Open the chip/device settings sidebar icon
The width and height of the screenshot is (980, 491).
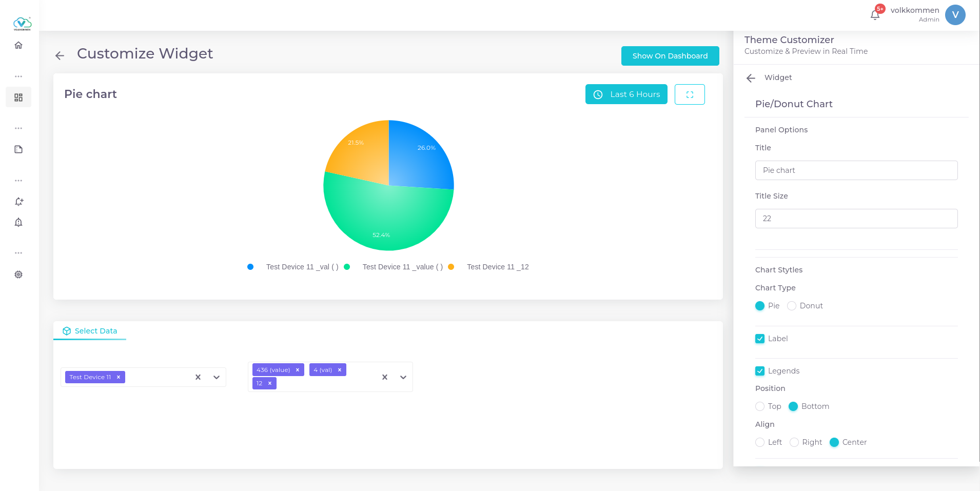click(x=18, y=274)
